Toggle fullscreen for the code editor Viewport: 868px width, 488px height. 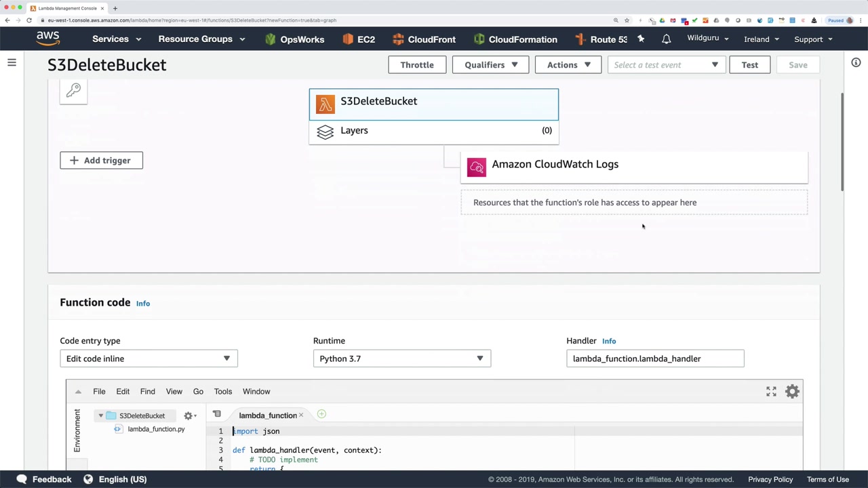point(771,392)
